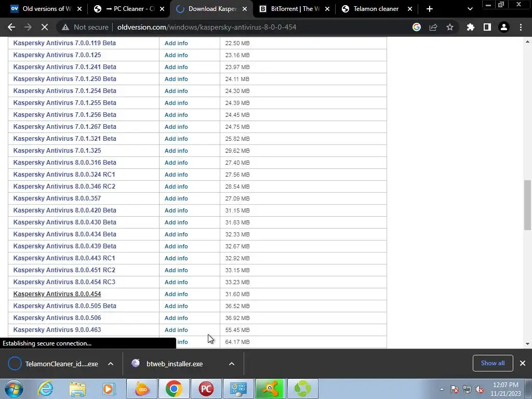Click the scrollbar up arrow
The height and width of the screenshot is (399, 532).
click(x=527, y=42)
